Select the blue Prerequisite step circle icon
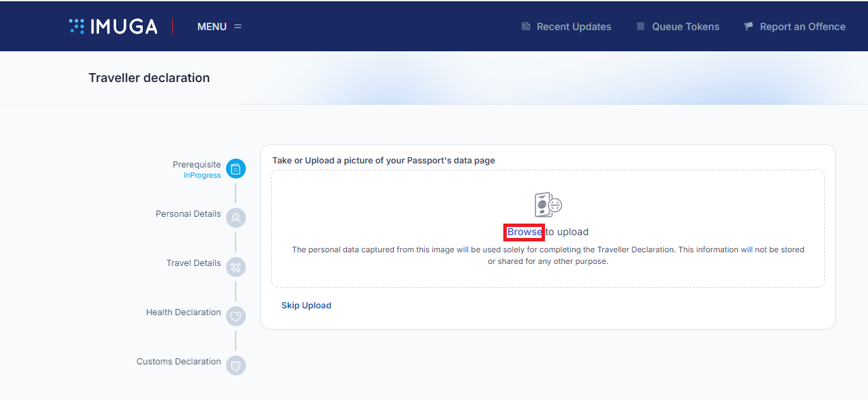Viewport: 868px width, 400px height. [236, 169]
